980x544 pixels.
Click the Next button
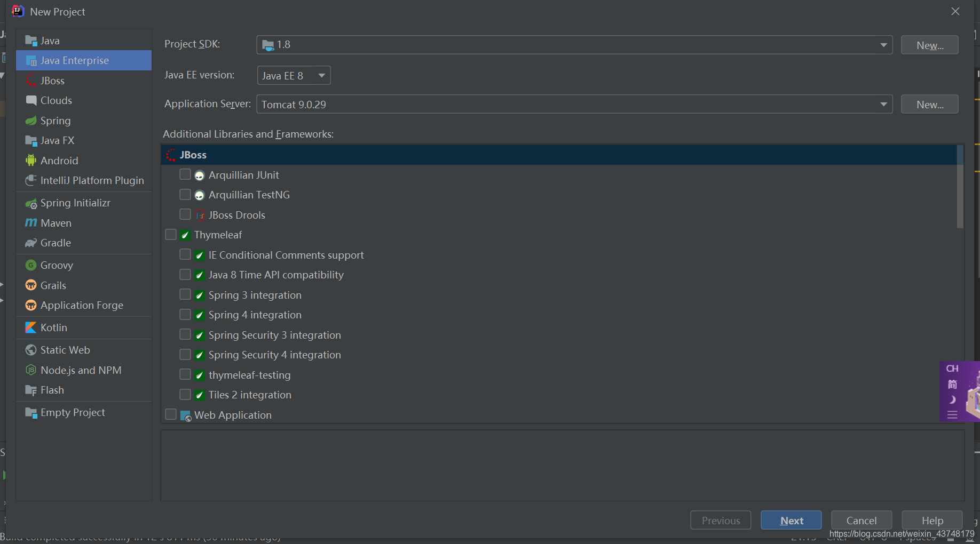[791, 521]
